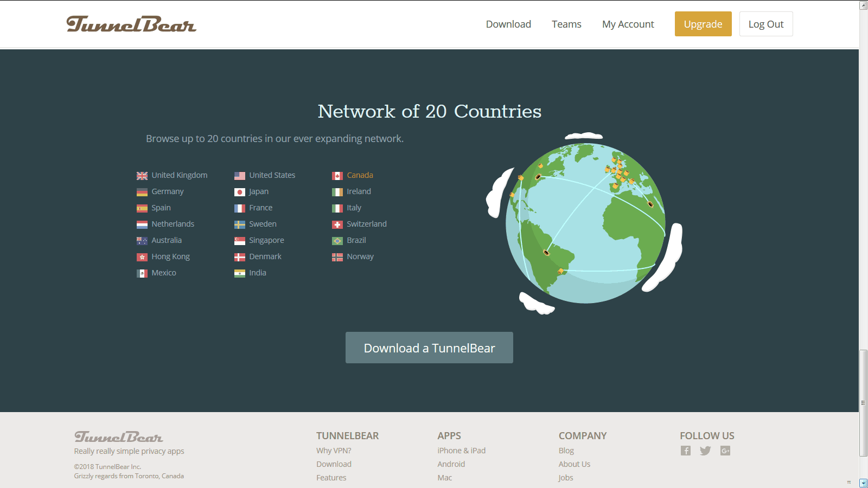The height and width of the screenshot is (488, 868).
Task: Click the United Kingdom flag icon
Action: [142, 176]
